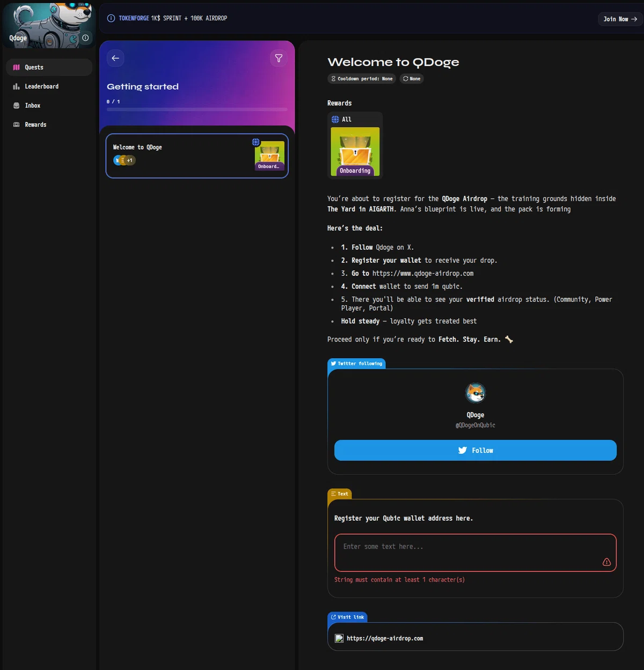644x670 pixels.
Task: Click the broken image icon beside airdrop link
Action: point(339,638)
